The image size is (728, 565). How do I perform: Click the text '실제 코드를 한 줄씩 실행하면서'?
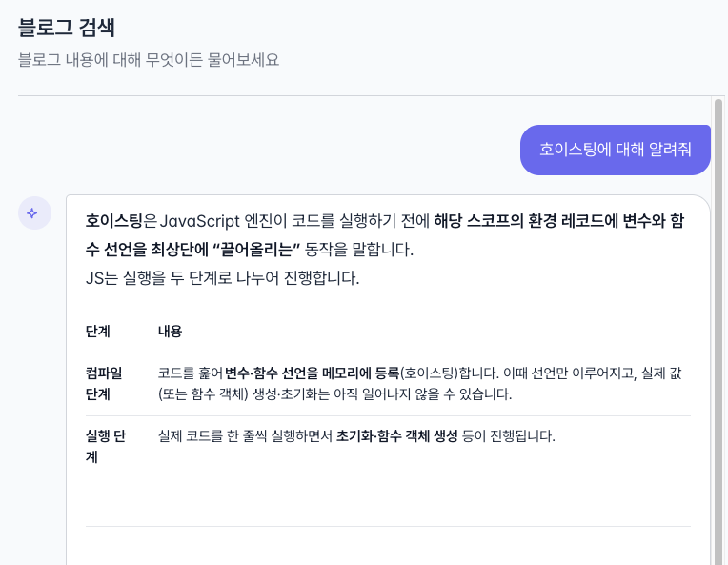[245, 436]
